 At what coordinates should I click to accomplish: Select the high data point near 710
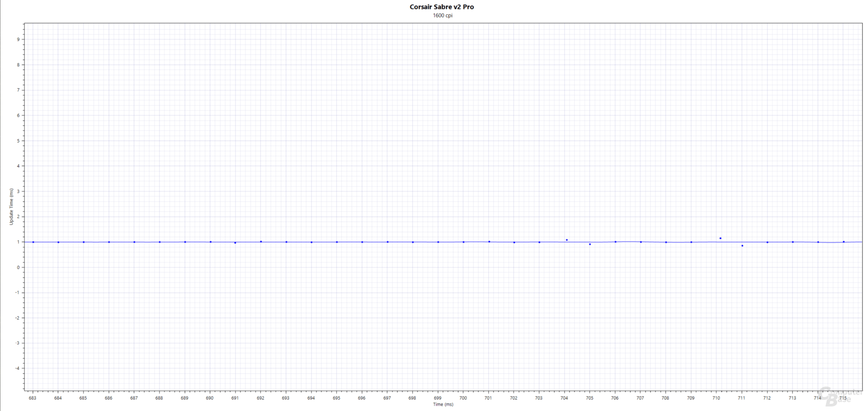tap(720, 238)
